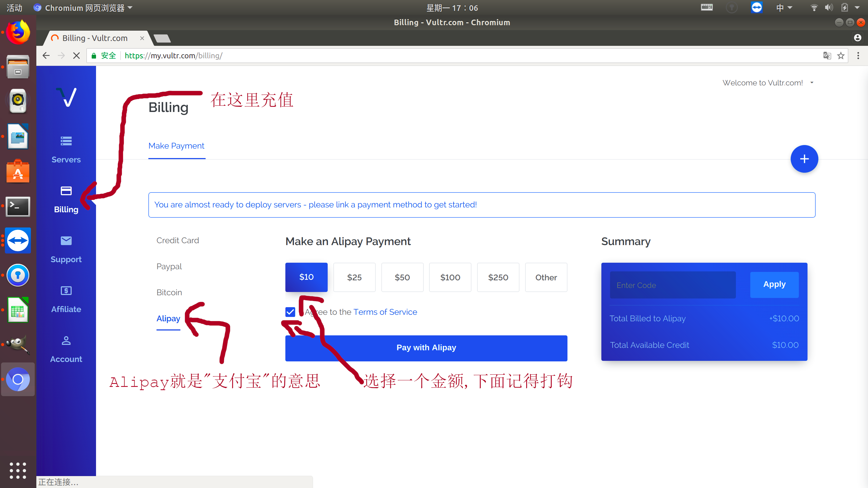Screen dimensions: 868x488
Task: Open GIMP from the dock
Action: click(18, 344)
